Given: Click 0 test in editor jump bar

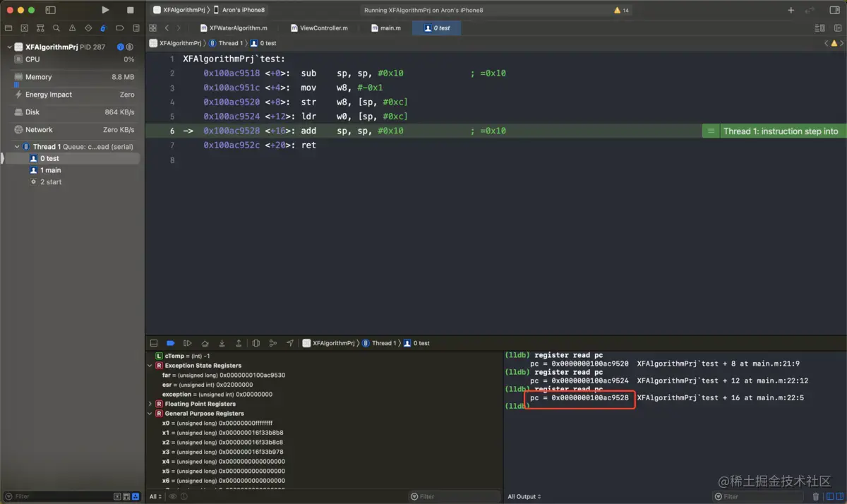Looking at the screenshot, I should coord(263,43).
